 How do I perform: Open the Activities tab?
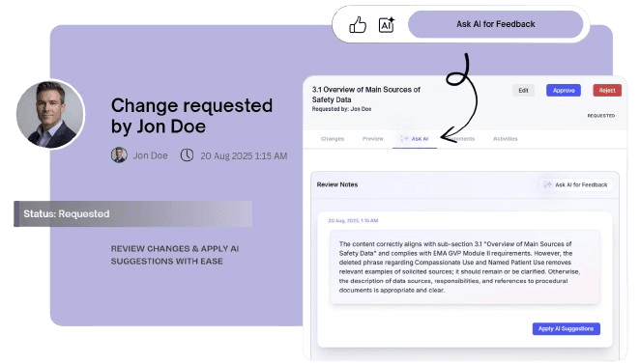click(505, 139)
